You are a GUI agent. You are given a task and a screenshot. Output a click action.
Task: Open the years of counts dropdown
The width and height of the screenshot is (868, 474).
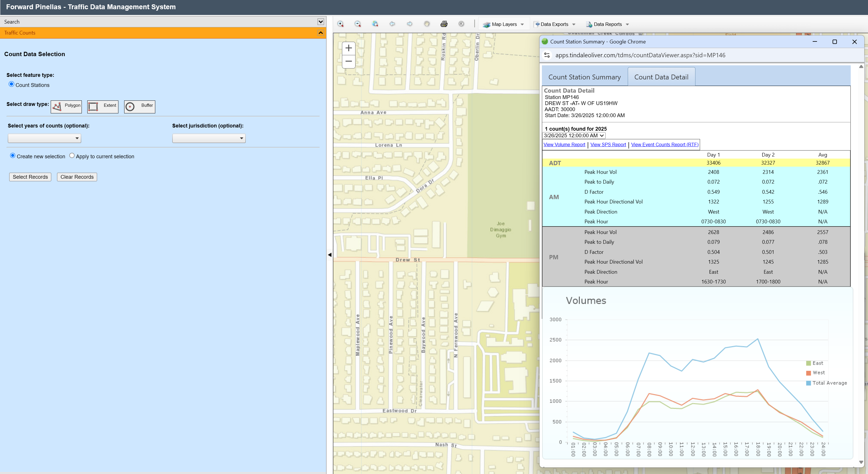(44, 138)
